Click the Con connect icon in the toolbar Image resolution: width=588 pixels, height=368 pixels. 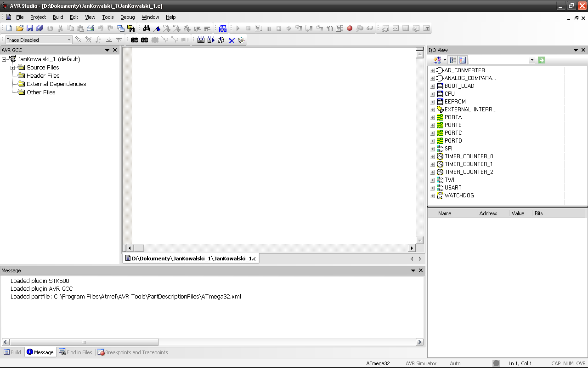134,40
